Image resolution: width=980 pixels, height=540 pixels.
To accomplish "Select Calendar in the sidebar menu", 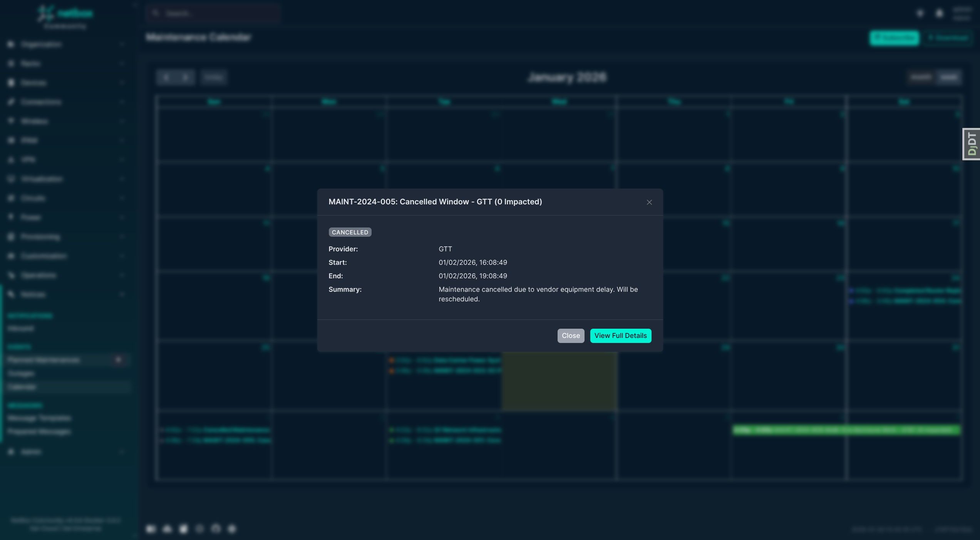I will 22,386.
